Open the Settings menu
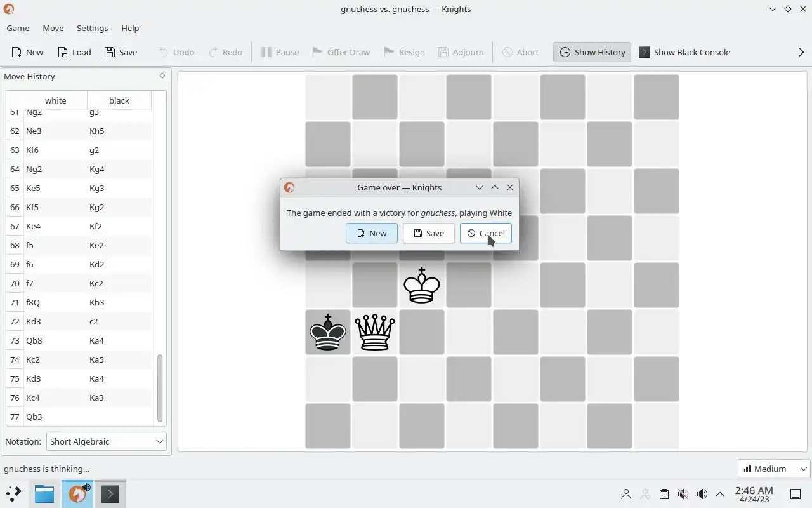Image resolution: width=812 pixels, height=508 pixels. pos(92,28)
